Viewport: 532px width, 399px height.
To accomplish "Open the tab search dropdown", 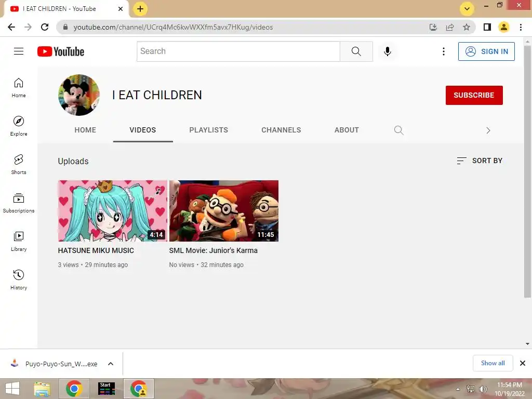I will pos(467,9).
